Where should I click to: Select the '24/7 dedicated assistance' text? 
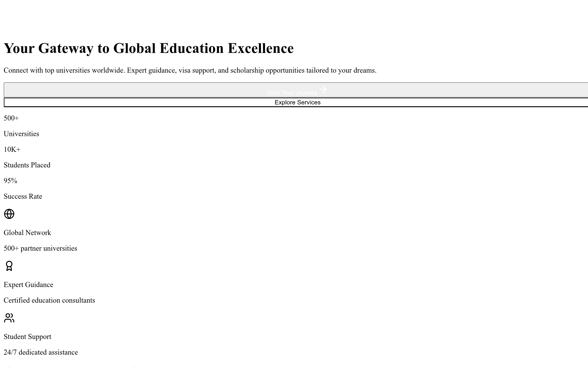[x=41, y=352]
